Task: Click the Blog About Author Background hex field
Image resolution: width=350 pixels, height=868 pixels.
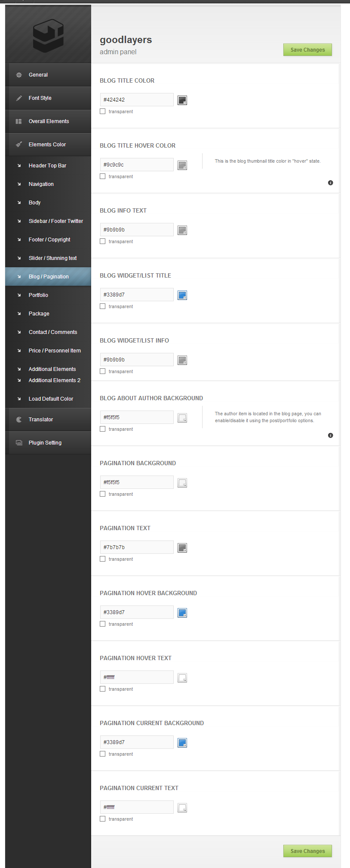Action: [x=137, y=417]
